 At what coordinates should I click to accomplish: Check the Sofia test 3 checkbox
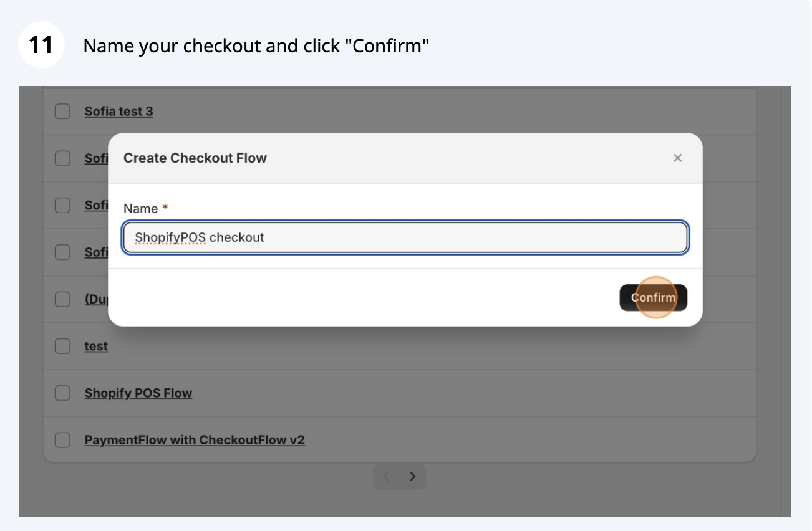click(x=62, y=112)
